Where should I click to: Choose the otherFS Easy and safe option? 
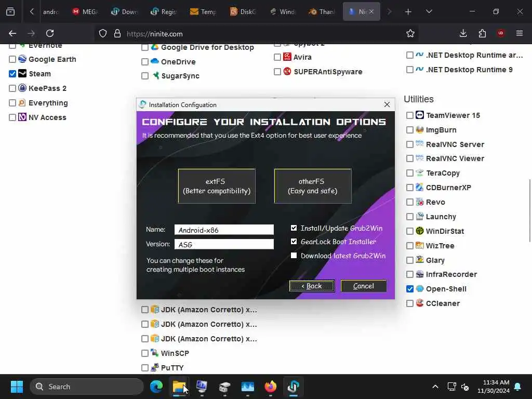pyautogui.click(x=312, y=186)
